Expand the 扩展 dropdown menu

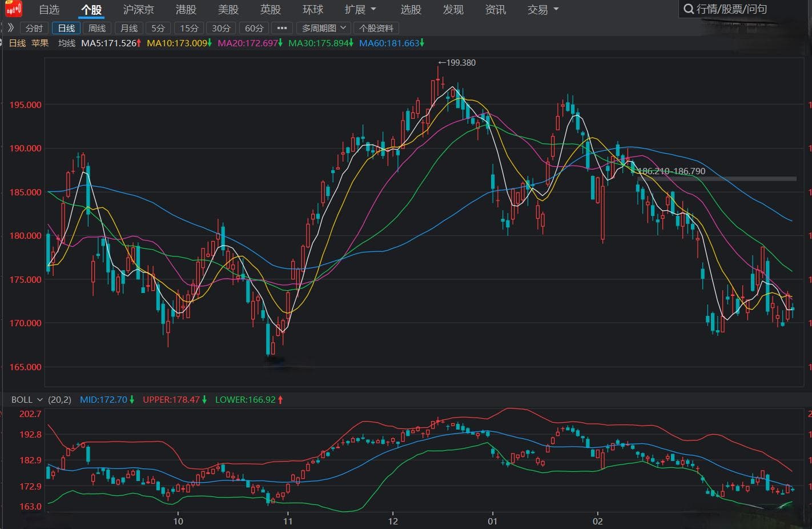point(361,10)
